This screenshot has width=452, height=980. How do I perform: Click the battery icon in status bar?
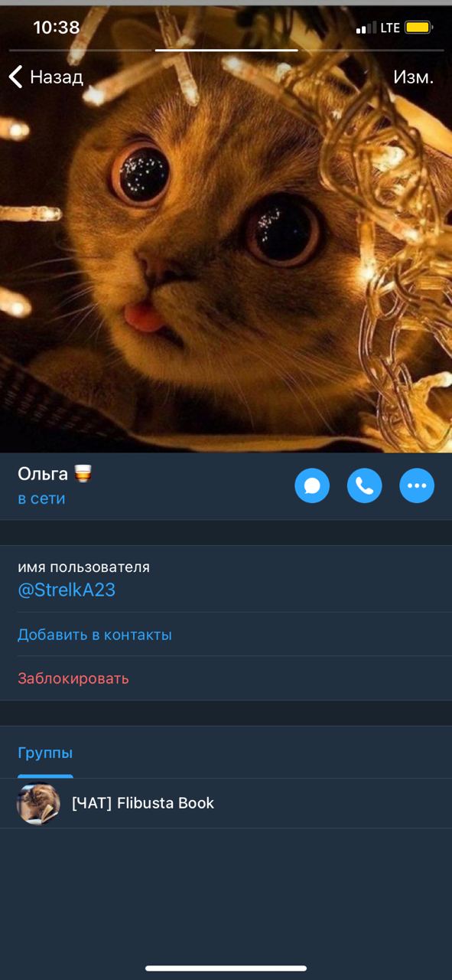(x=418, y=28)
